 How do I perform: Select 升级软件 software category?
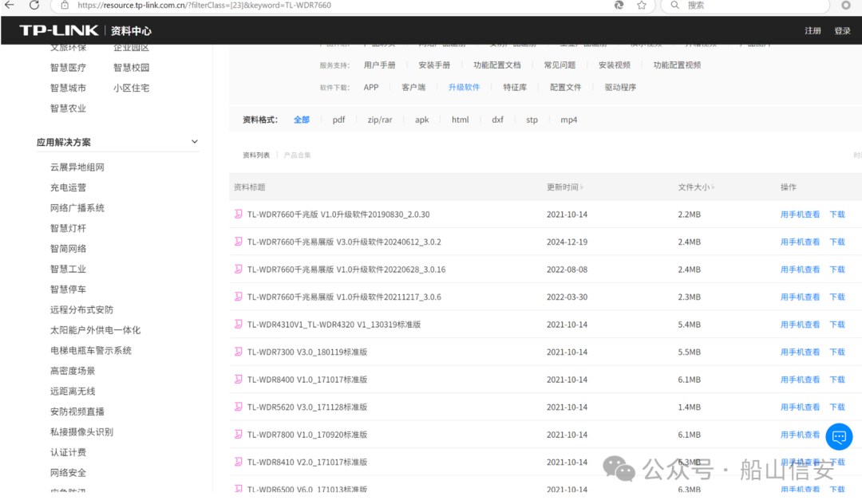(x=464, y=87)
